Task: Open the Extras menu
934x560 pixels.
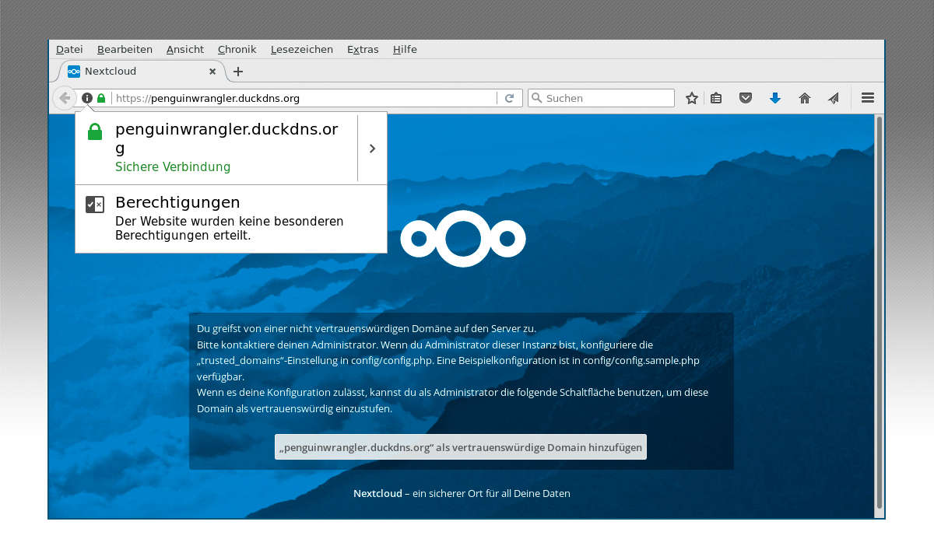Action: (363, 49)
